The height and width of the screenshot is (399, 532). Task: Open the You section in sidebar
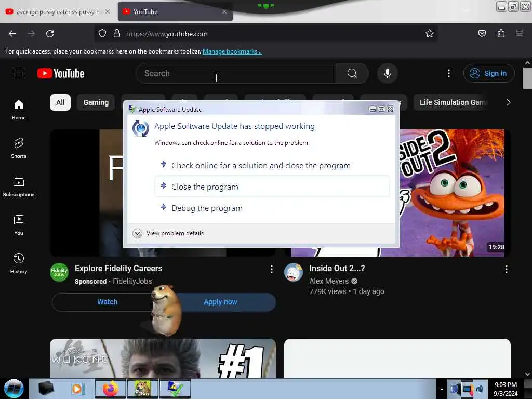click(19, 225)
